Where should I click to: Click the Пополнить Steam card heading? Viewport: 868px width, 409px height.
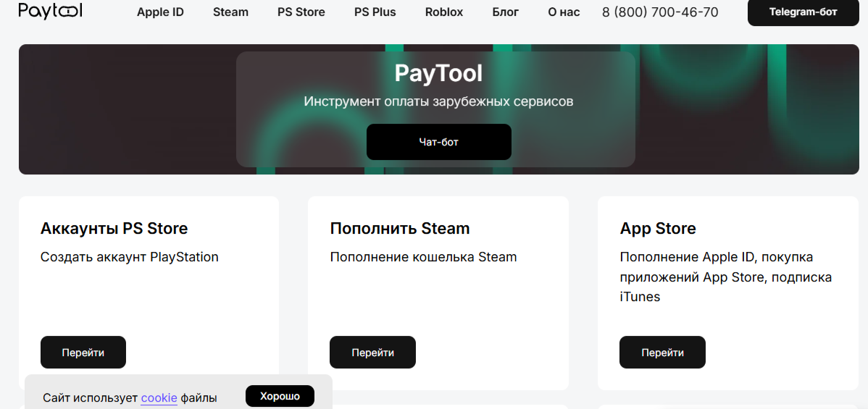click(399, 229)
